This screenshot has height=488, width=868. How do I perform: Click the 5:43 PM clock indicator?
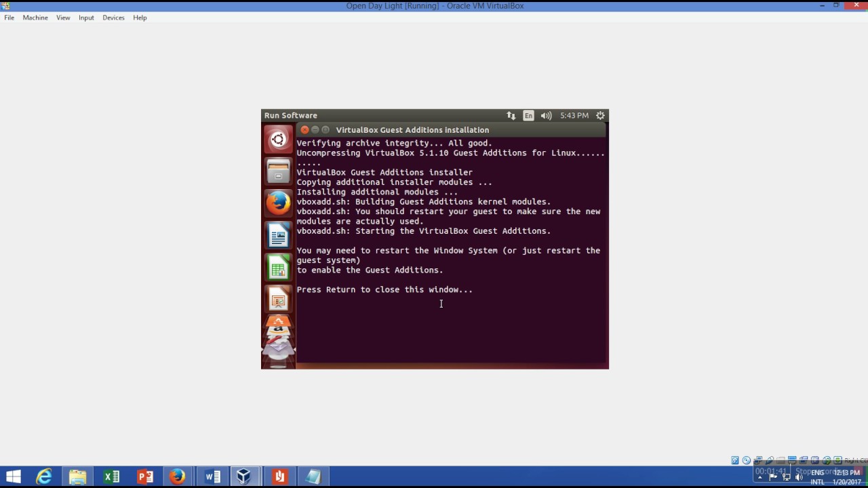(574, 115)
